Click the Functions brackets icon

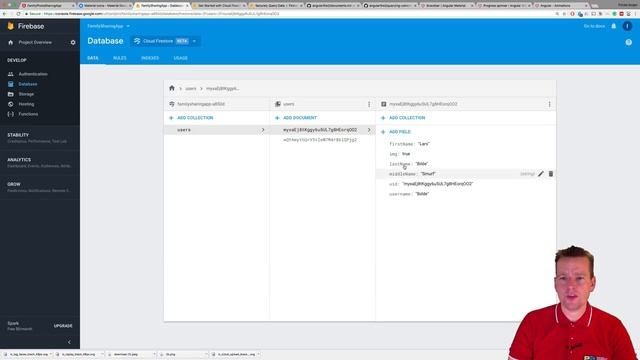(x=11, y=114)
